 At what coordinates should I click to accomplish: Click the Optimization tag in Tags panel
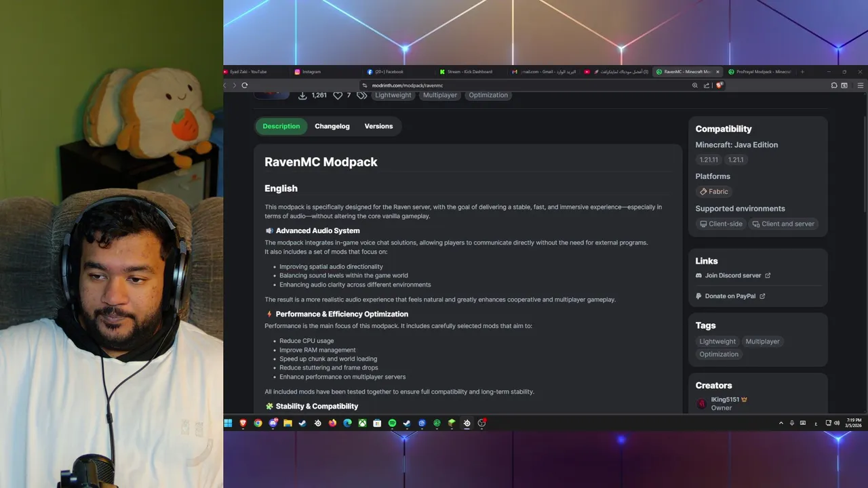(x=719, y=354)
